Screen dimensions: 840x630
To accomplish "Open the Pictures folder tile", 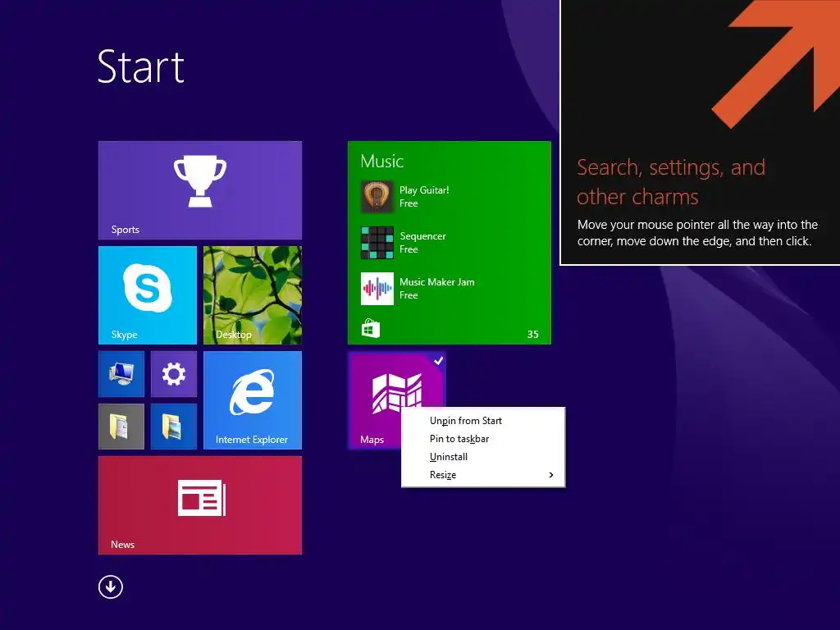I will click(x=174, y=427).
